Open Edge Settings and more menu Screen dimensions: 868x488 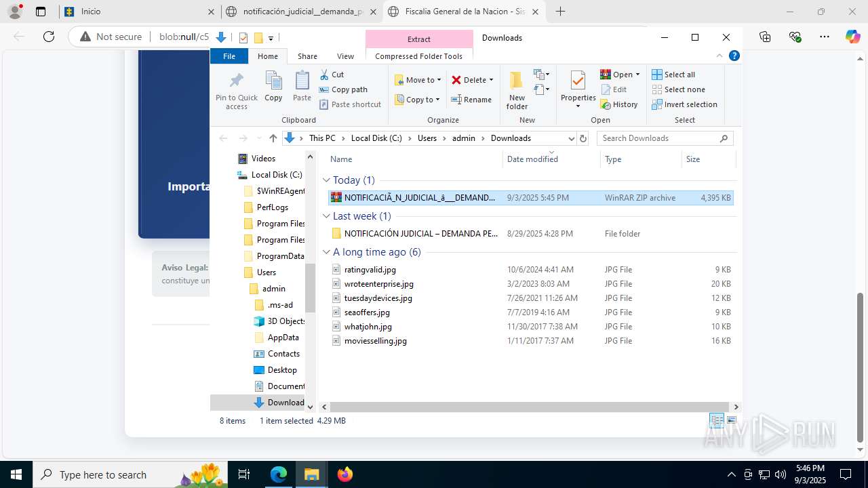[825, 37]
